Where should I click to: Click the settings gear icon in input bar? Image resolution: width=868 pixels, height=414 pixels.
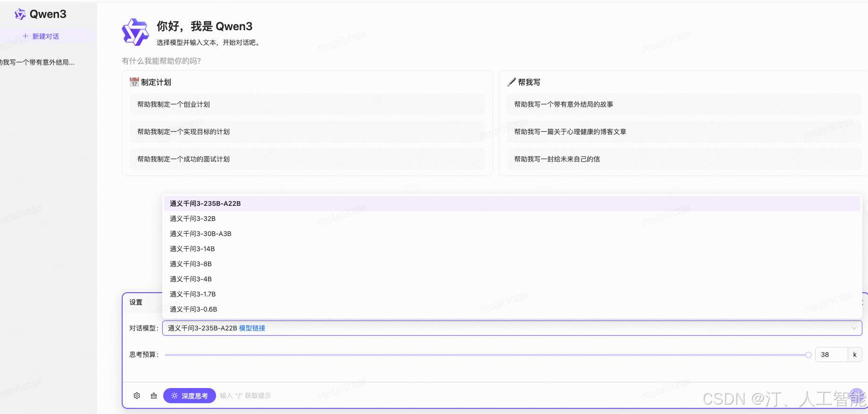(137, 396)
